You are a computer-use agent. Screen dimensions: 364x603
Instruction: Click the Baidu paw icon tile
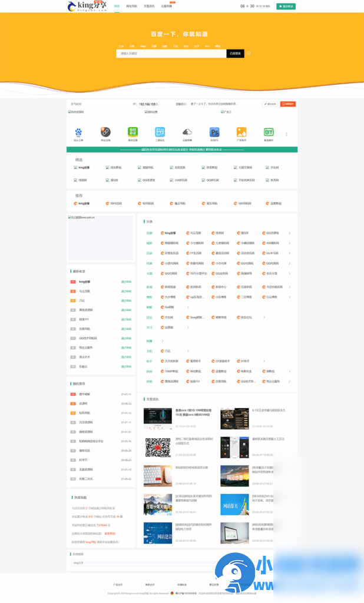pos(78,132)
